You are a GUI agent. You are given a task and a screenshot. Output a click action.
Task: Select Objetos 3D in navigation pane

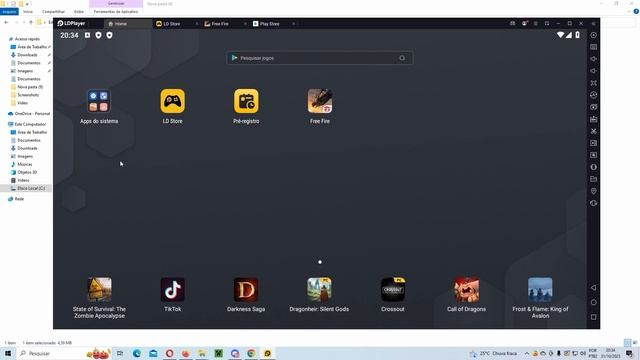click(27, 172)
